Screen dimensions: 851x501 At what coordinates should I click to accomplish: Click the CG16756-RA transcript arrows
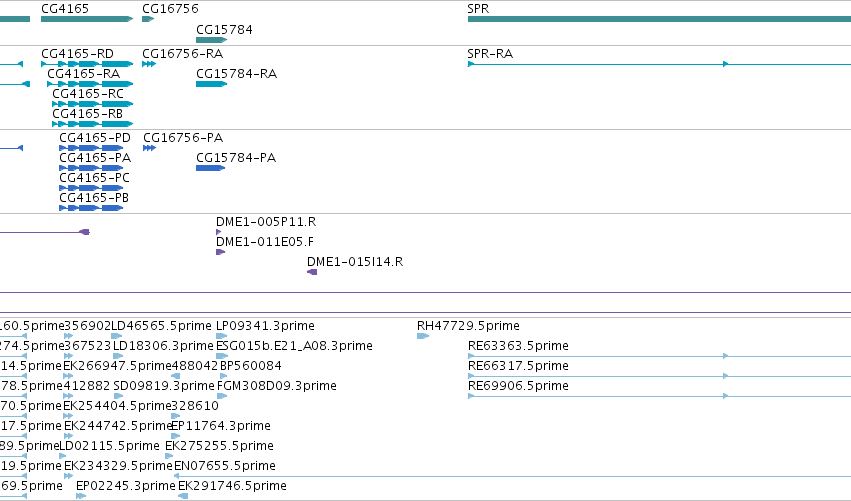[149, 64]
